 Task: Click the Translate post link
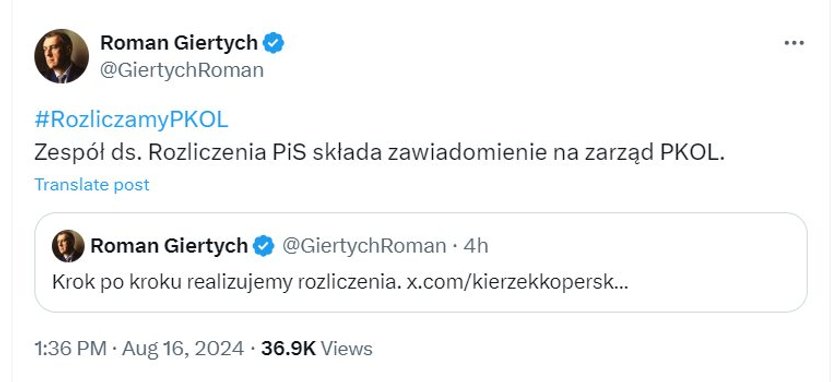pos(92,185)
